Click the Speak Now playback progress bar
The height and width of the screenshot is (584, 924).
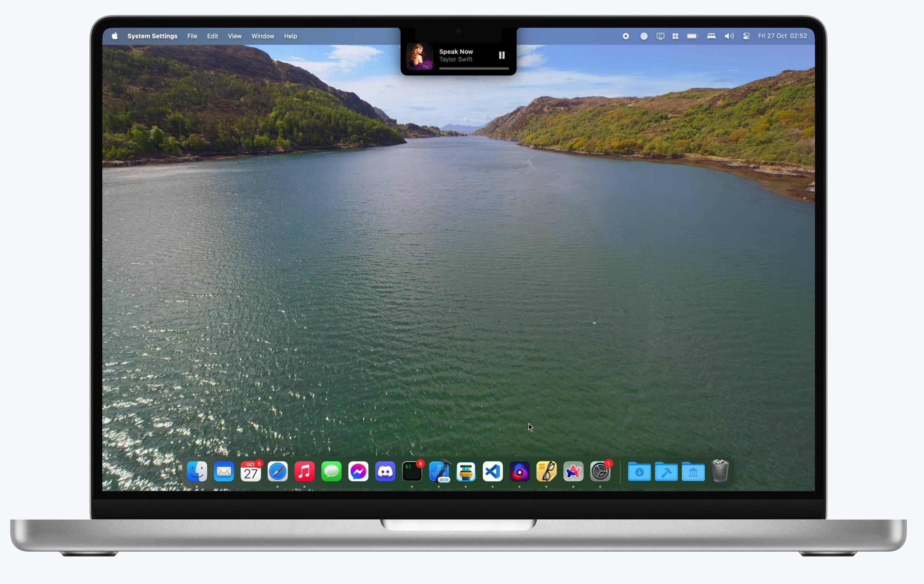tap(474, 68)
